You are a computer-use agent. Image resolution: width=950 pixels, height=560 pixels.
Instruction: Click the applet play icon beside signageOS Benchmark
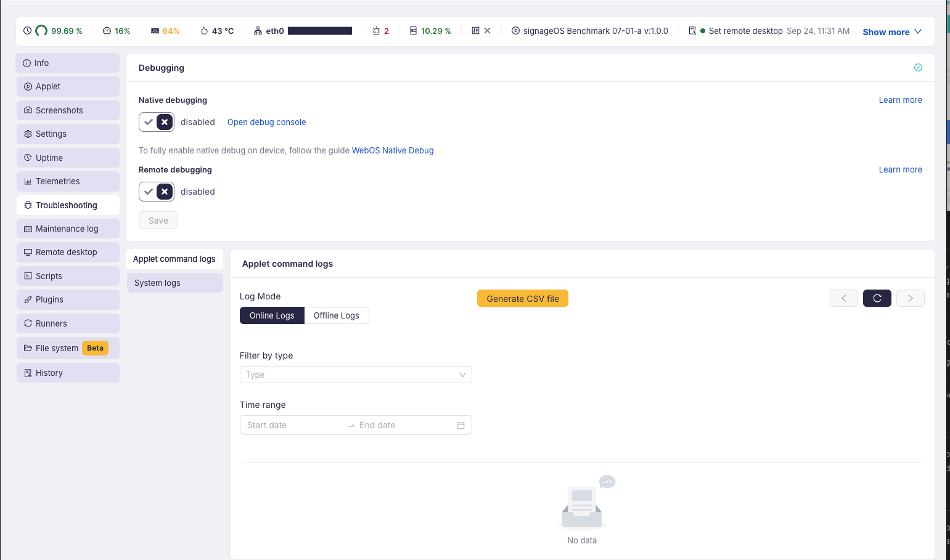(x=515, y=31)
